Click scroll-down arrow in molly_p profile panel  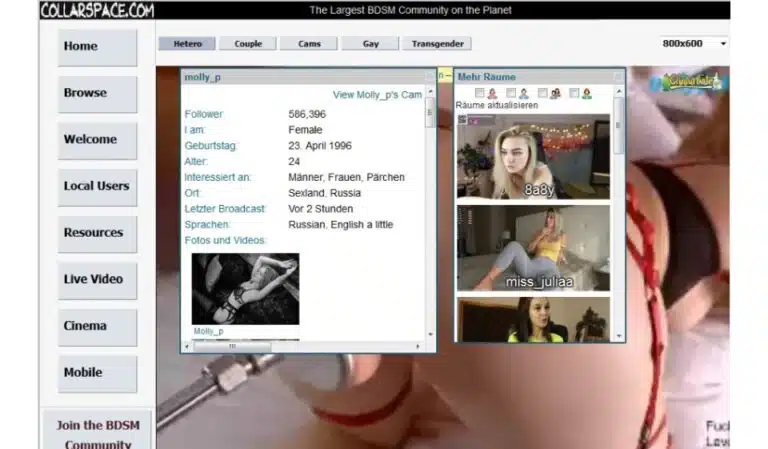click(431, 334)
